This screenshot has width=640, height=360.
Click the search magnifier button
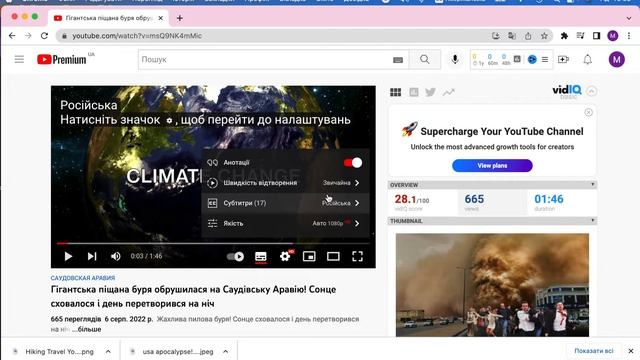pos(424,60)
